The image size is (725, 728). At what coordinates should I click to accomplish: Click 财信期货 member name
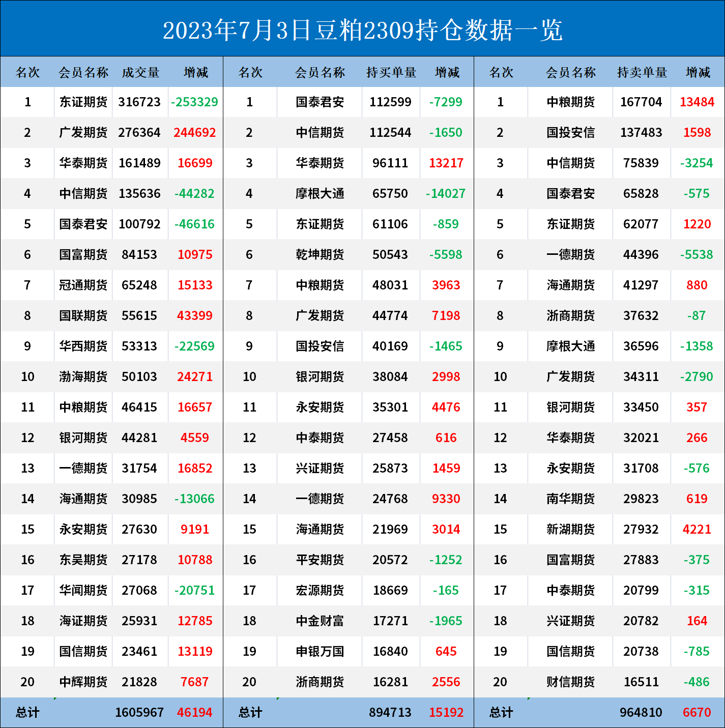point(571,682)
